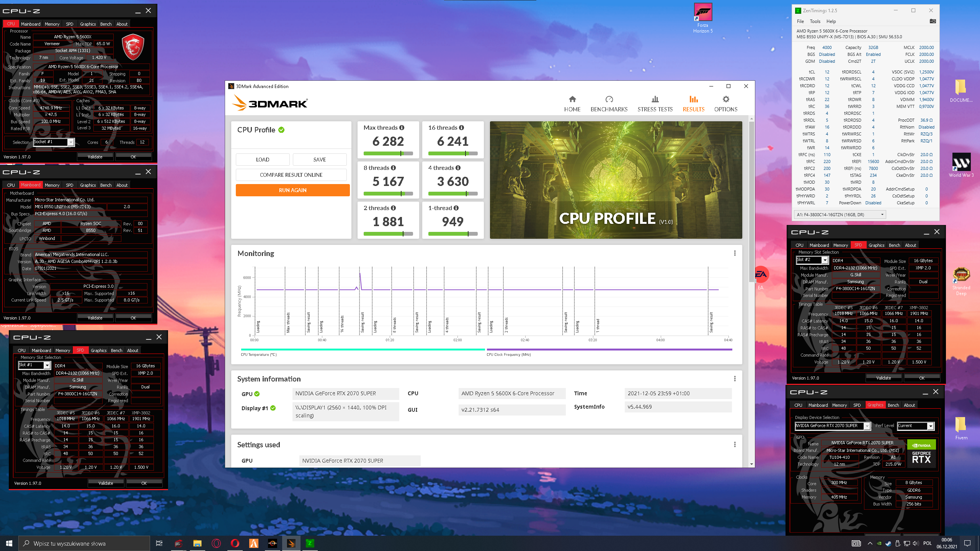Click the info icon beside 8 threads
The height and width of the screenshot is (551, 980).
click(394, 168)
